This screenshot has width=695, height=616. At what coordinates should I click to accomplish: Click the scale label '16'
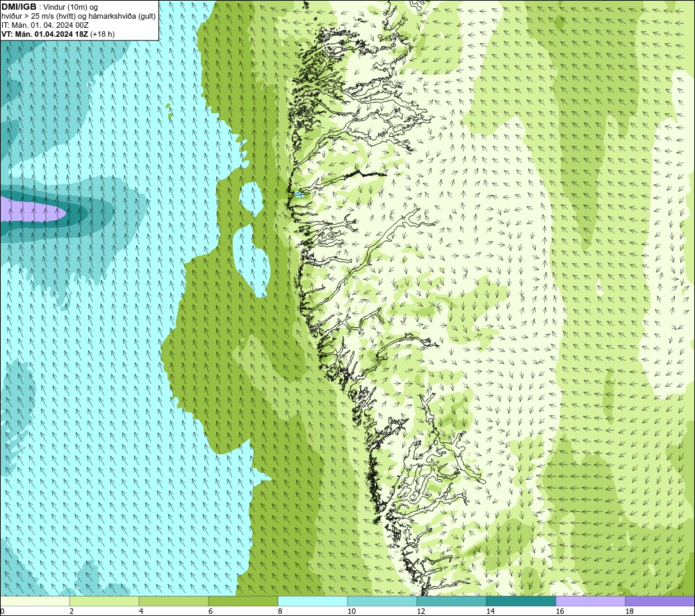click(x=559, y=611)
